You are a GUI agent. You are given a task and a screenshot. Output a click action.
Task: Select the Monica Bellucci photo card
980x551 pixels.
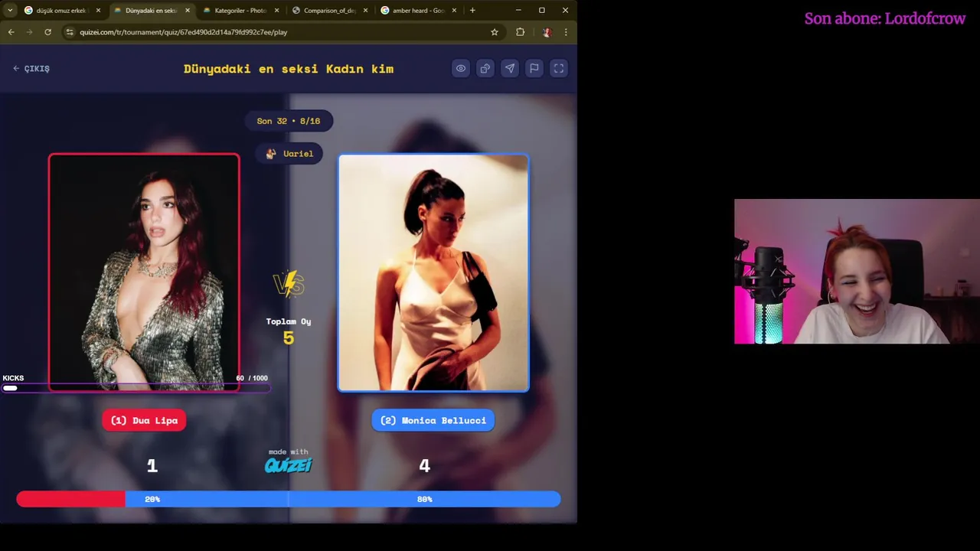[433, 272]
